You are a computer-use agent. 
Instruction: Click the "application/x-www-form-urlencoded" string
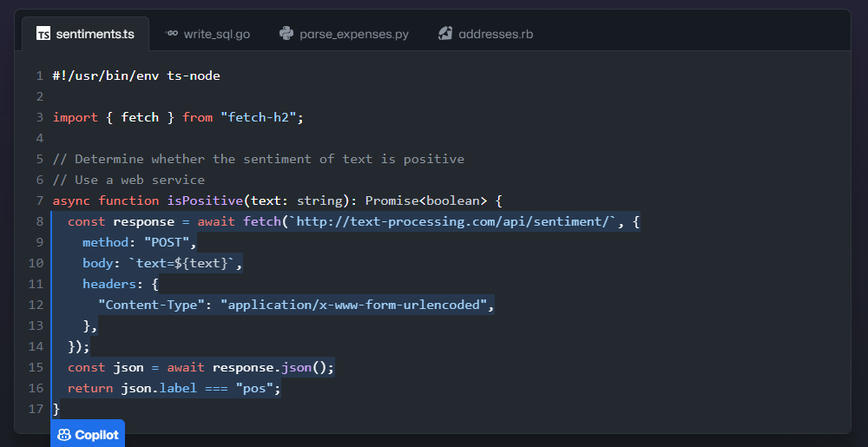click(356, 305)
